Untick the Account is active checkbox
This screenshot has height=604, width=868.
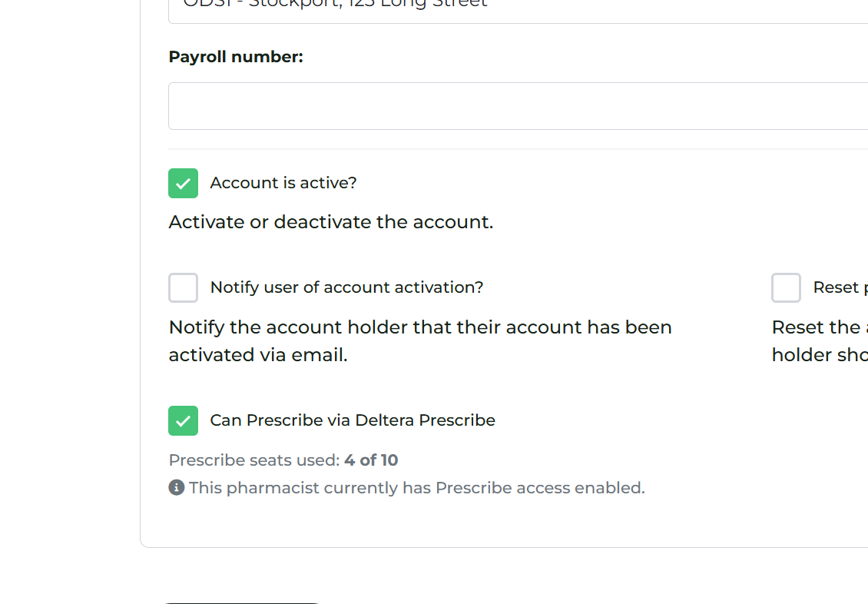(x=183, y=184)
